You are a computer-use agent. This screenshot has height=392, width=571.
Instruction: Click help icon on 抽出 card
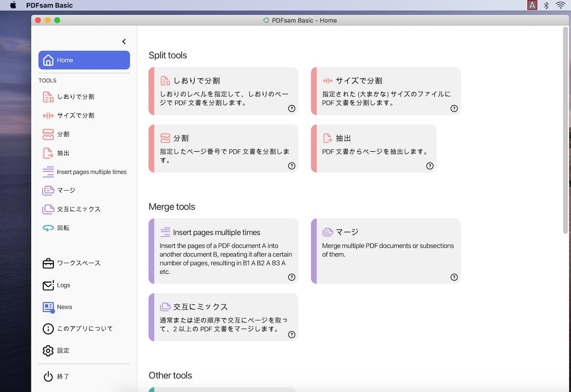click(430, 166)
